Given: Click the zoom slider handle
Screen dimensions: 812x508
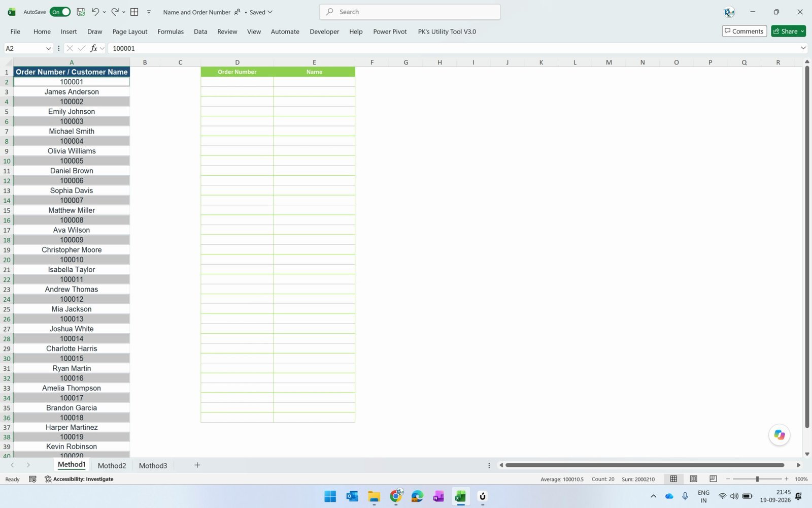Looking at the screenshot, I should pyautogui.click(x=757, y=479).
